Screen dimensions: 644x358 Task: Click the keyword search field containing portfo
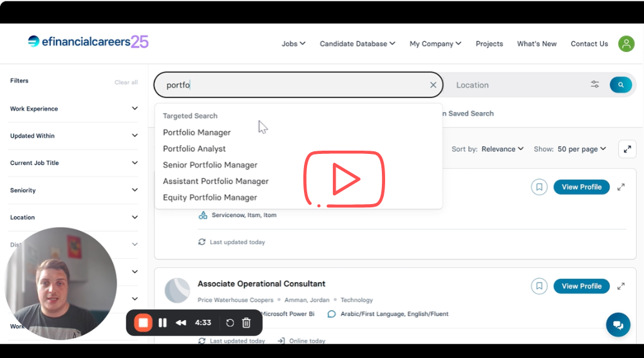[x=298, y=85]
